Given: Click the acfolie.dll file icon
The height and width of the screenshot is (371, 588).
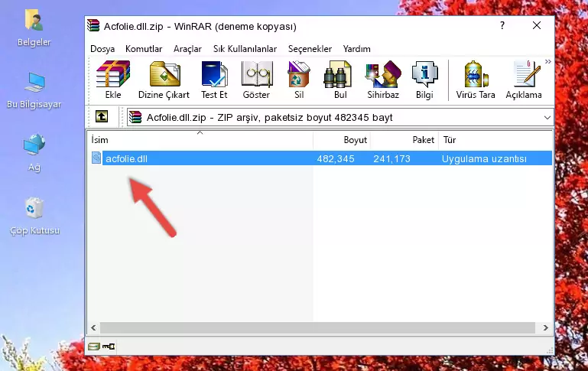Looking at the screenshot, I should [96, 158].
